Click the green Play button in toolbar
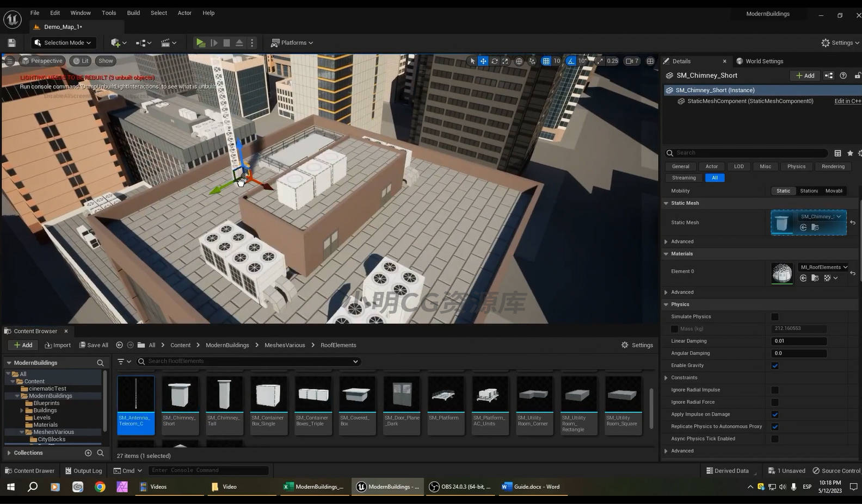Screen dimensions: 862x504 coord(200,43)
